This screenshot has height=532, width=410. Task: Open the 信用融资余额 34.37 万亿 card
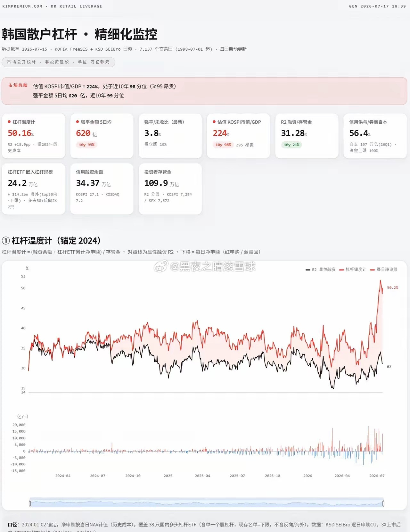point(102,189)
